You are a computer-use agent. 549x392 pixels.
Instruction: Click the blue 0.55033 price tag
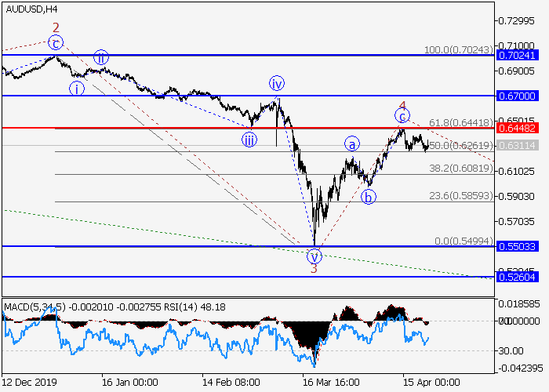516,246
